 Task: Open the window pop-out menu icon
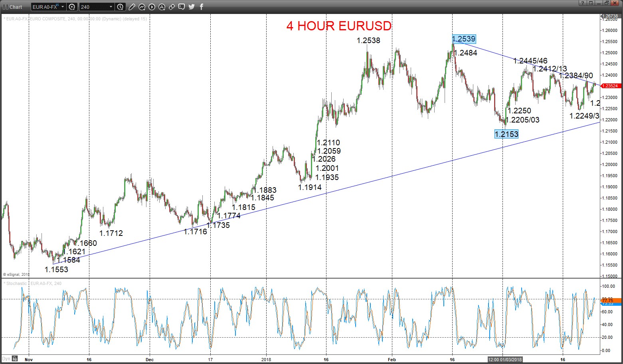pyautogui.click(x=591, y=3)
